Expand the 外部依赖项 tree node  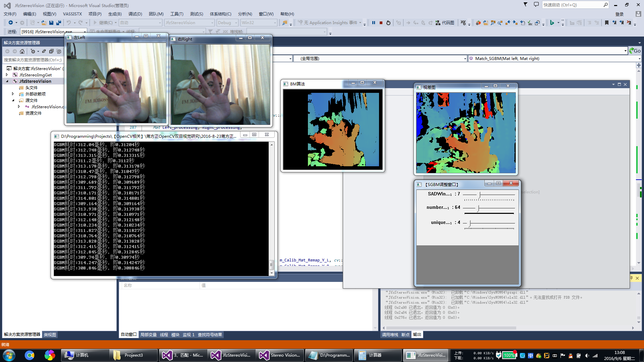13,94
